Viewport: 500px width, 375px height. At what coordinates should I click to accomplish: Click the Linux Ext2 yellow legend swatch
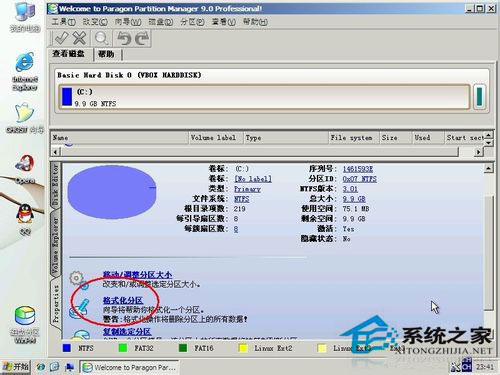tap(243, 348)
